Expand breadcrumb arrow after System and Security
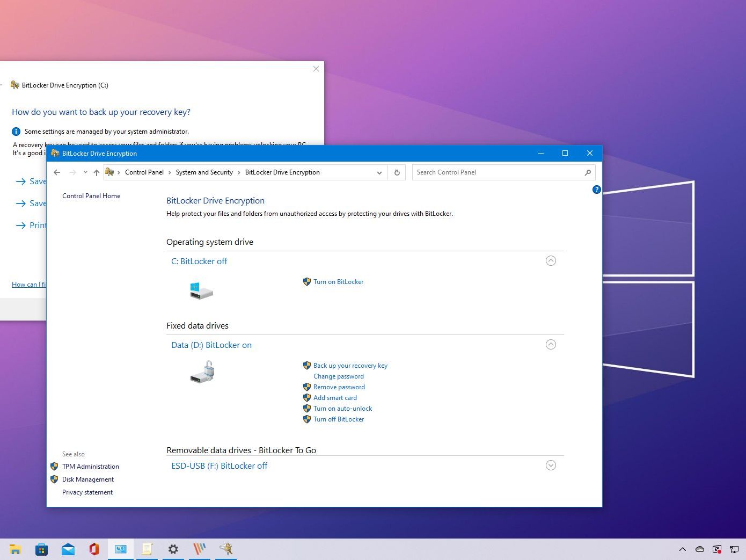This screenshot has height=560, width=746. [x=239, y=172]
